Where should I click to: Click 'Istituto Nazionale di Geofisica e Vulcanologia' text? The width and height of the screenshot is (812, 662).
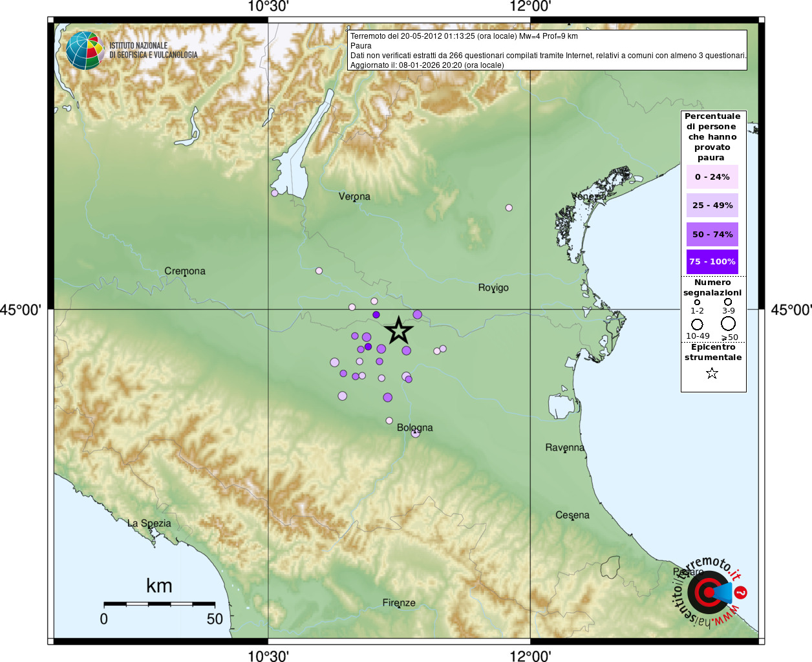pyautogui.click(x=153, y=50)
